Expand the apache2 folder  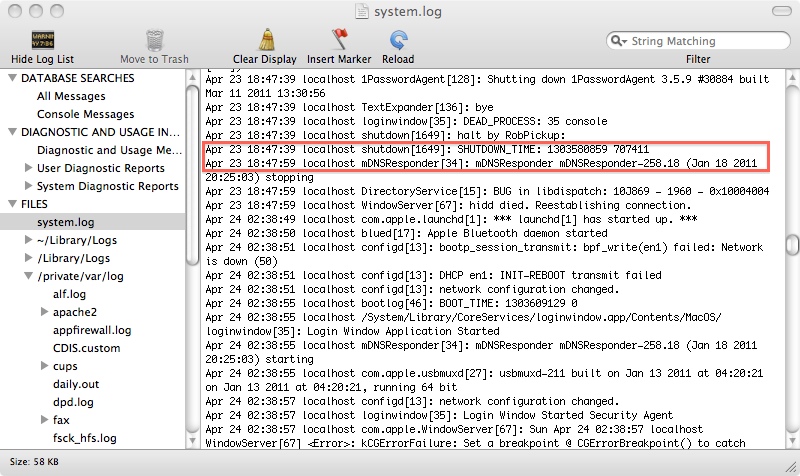(x=44, y=312)
